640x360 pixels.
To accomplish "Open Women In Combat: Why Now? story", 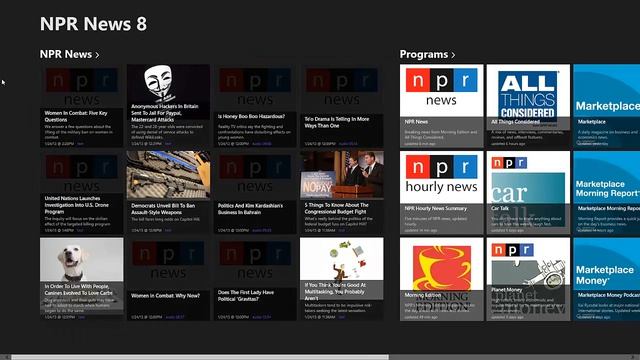I will (x=168, y=279).
